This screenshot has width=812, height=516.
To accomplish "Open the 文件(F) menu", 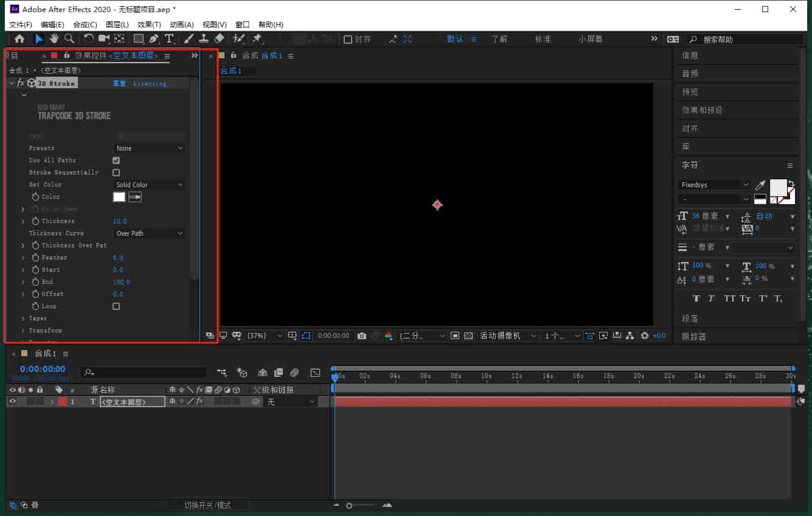I will [21, 24].
